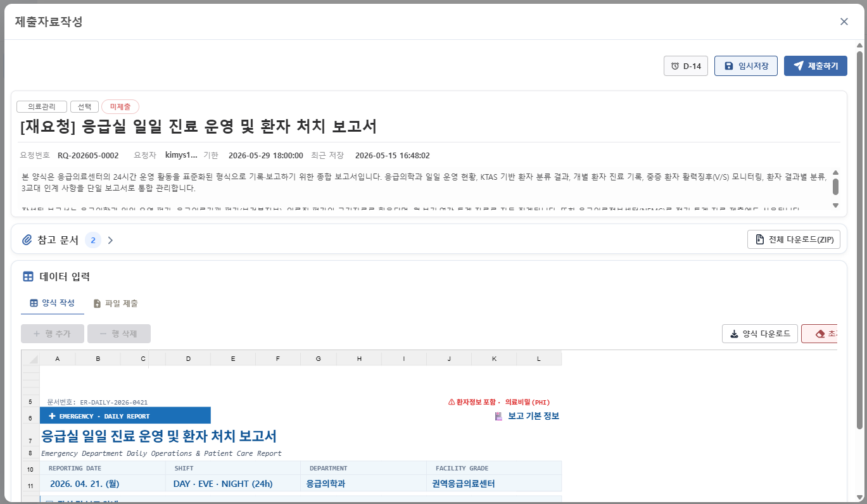Image resolution: width=867 pixels, height=504 pixels.
Task: Click the 미제출 status badge
Action: (120, 107)
